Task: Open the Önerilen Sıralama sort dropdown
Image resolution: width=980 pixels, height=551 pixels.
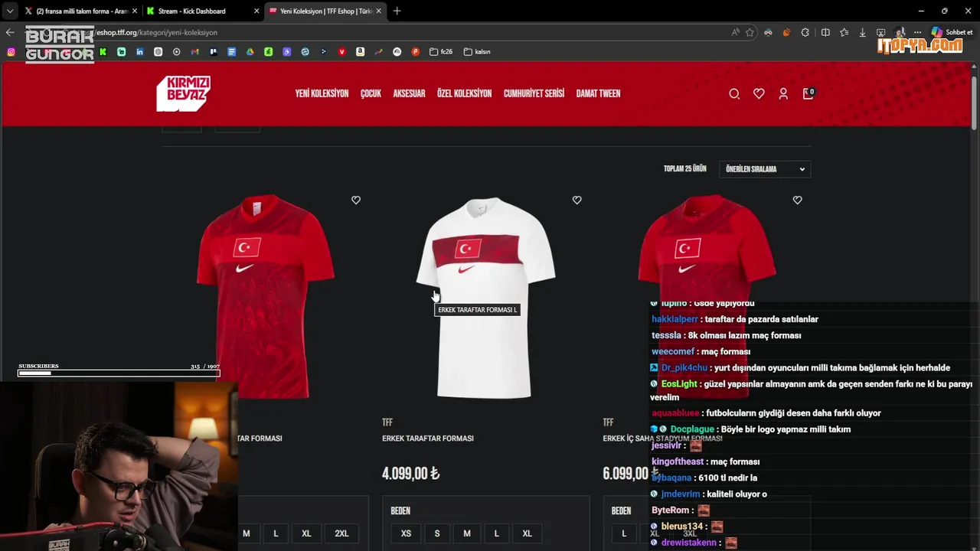Action: 765,169
